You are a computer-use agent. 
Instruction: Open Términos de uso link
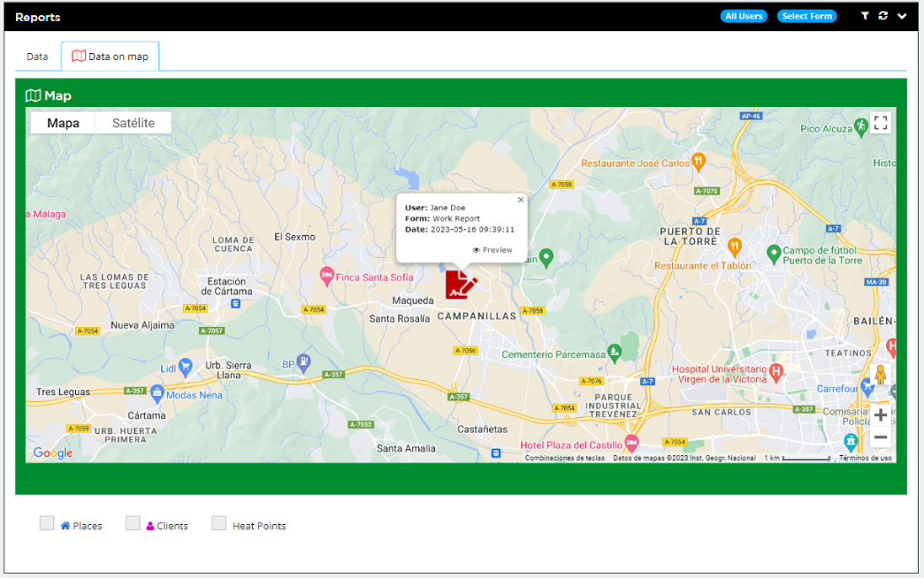click(x=864, y=458)
